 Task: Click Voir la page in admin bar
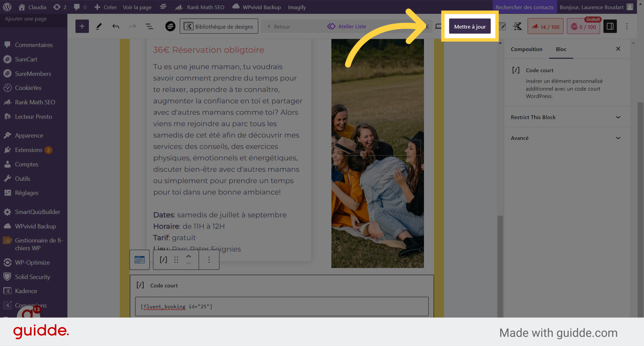point(137,7)
